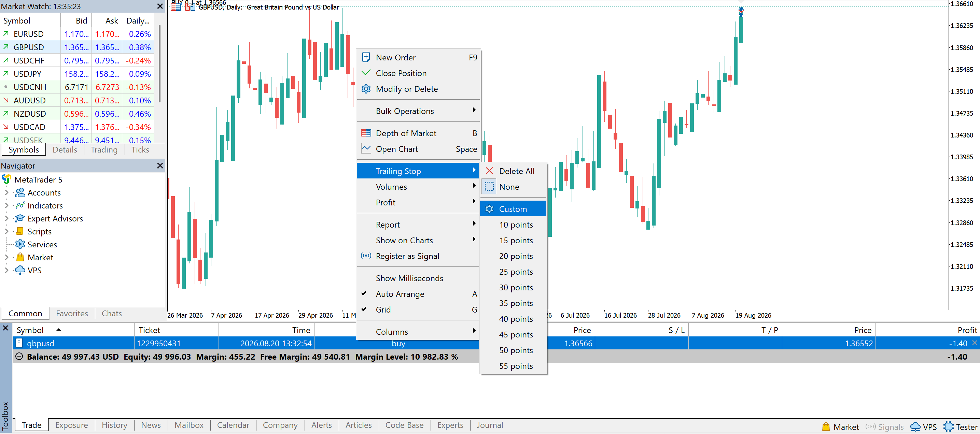Click the Expert Advisors graduation cap icon
The image size is (980, 434).
tap(20, 218)
